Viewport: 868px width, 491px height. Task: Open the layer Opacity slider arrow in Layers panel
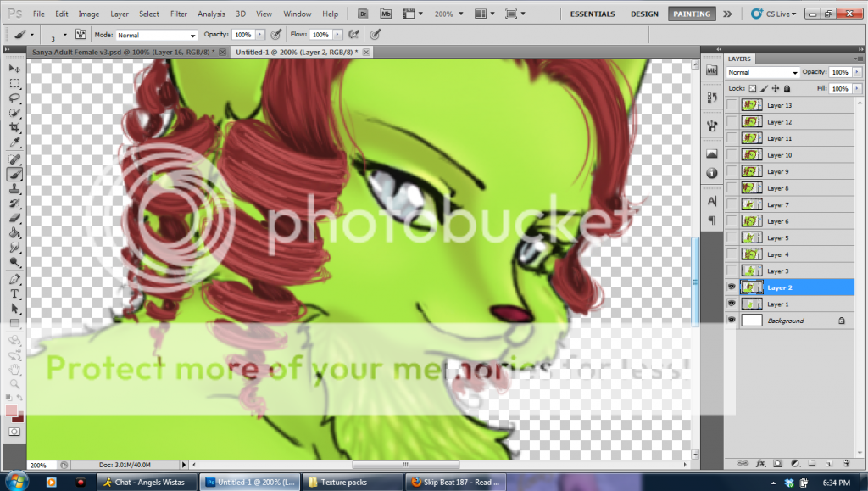[856, 73]
